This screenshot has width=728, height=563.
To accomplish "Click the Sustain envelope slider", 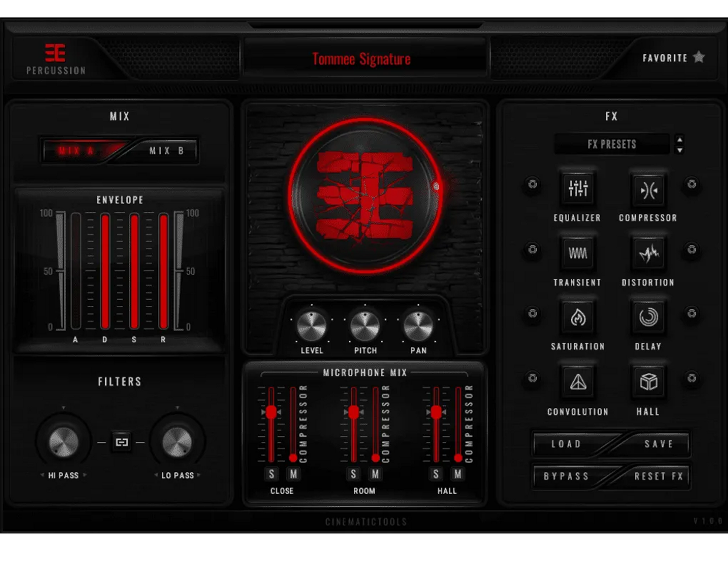I will click(134, 271).
